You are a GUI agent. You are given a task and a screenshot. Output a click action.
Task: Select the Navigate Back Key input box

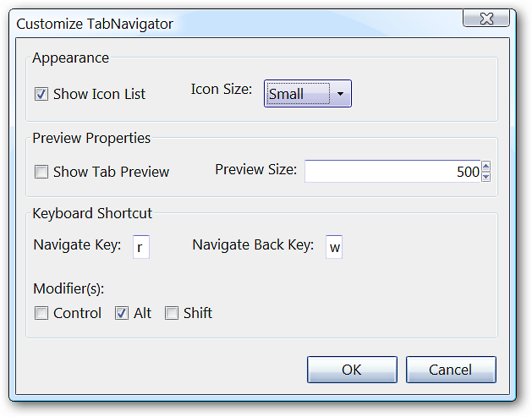(x=334, y=247)
